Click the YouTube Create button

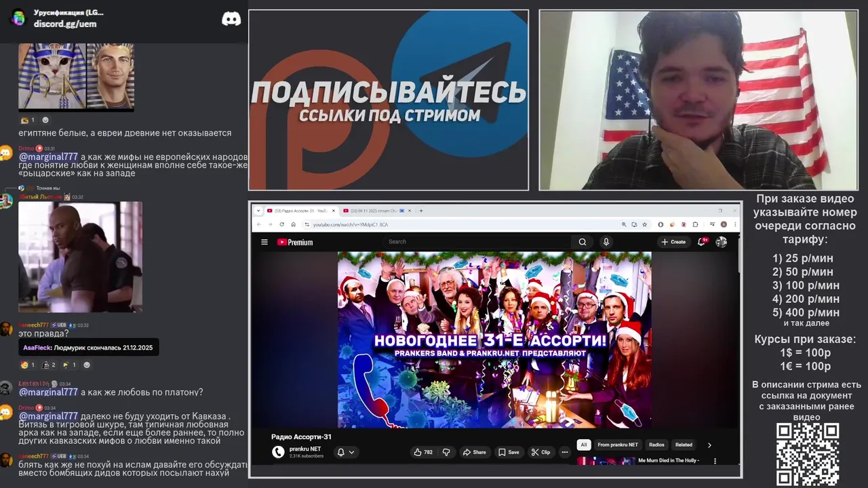[673, 242]
